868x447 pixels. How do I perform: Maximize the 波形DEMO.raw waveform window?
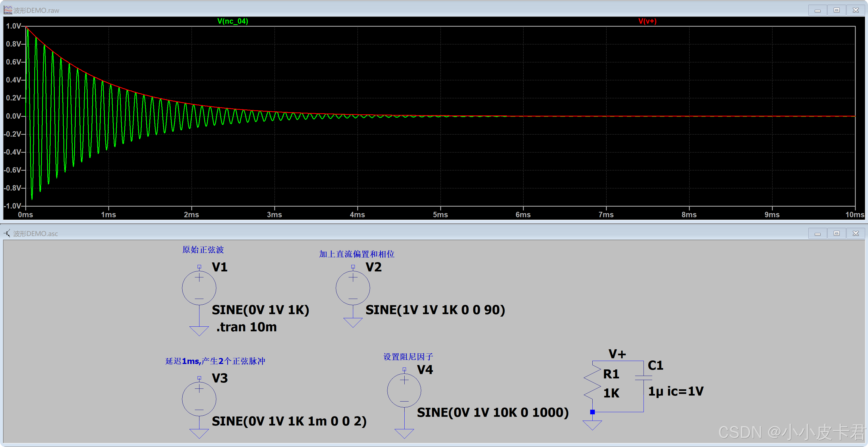tap(836, 10)
